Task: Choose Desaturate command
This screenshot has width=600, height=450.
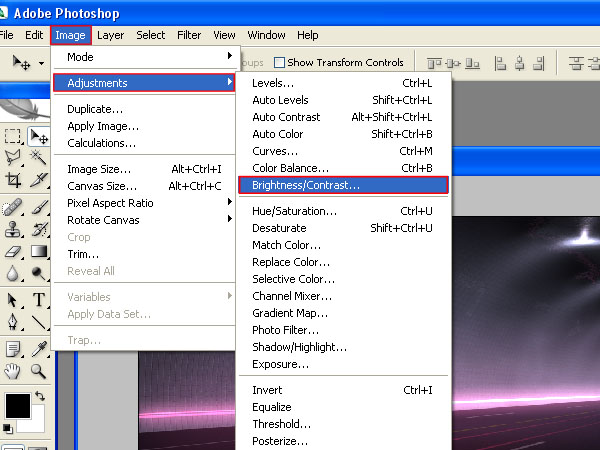Action: tap(343, 228)
